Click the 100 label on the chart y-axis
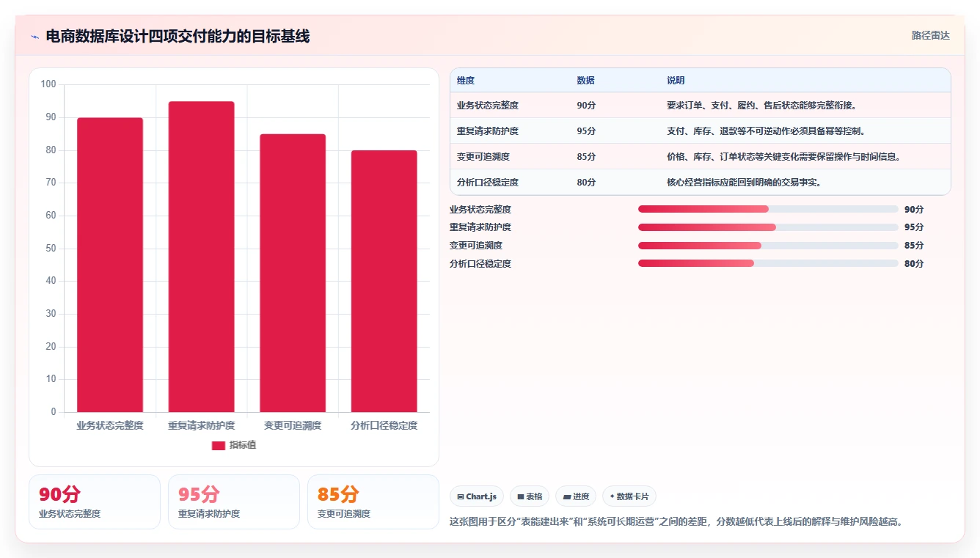 (48, 84)
